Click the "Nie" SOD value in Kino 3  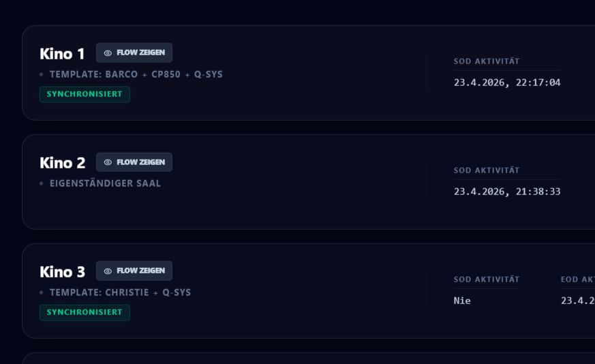coord(462,301)
